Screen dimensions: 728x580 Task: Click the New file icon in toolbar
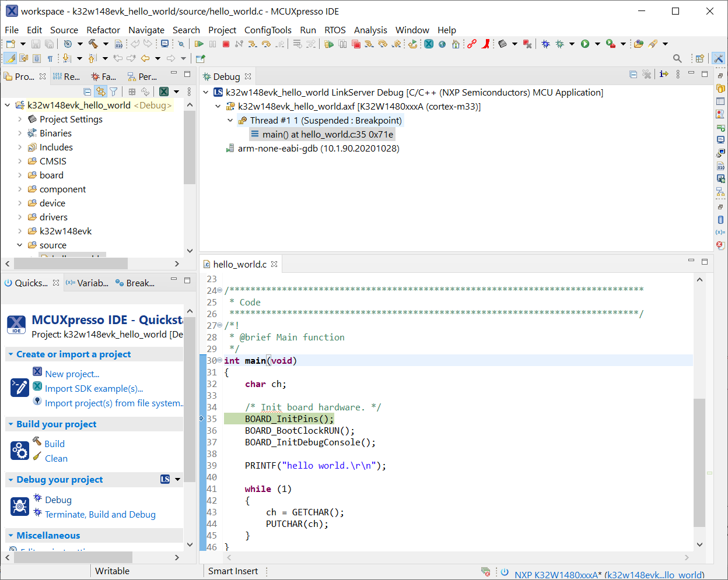(10, 44)
